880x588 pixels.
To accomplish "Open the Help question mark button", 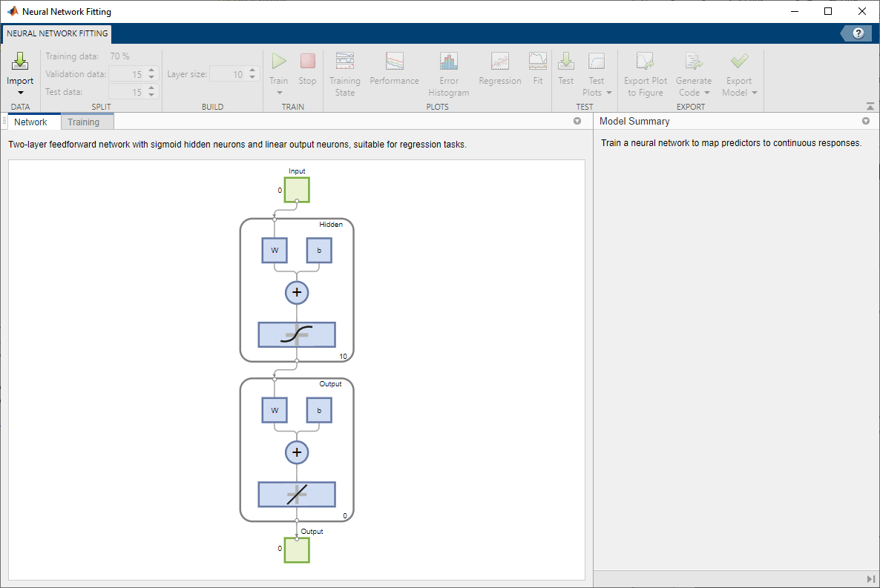I will point(858,33).
